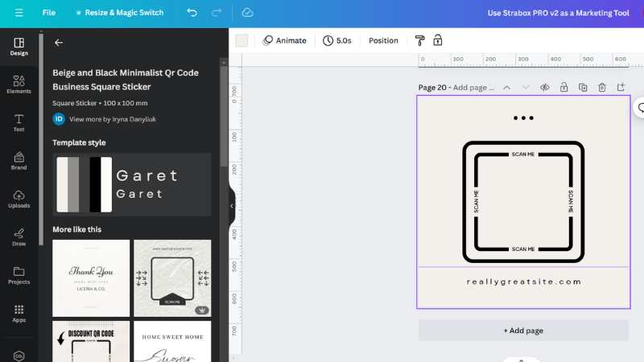This screenshot has height=362, width=644.
Task: Delete Page 20 using the trash icon
Action: [x=602, y=87]
